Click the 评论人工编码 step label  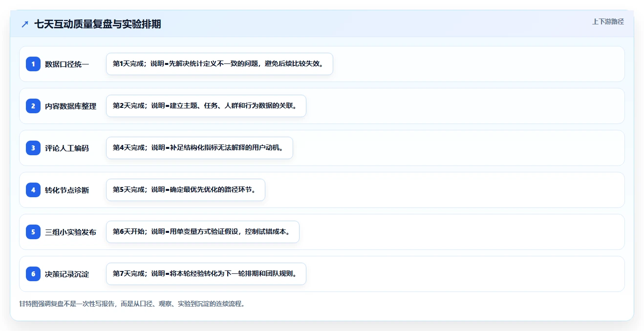tap(67, 148)
